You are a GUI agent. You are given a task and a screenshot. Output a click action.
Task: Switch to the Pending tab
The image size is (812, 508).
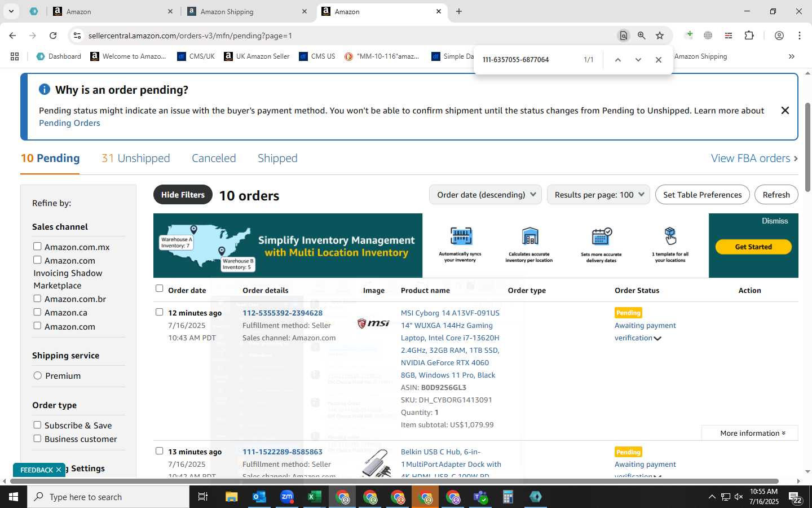50,158
